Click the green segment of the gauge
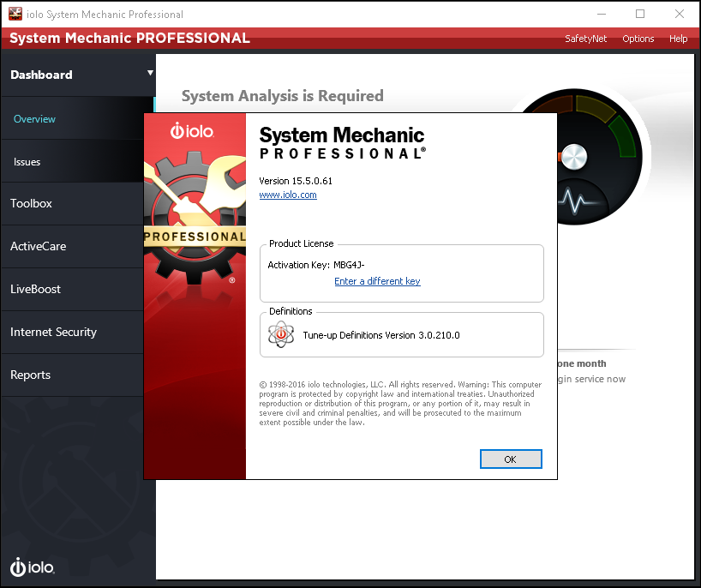 [x=624, y=138]
